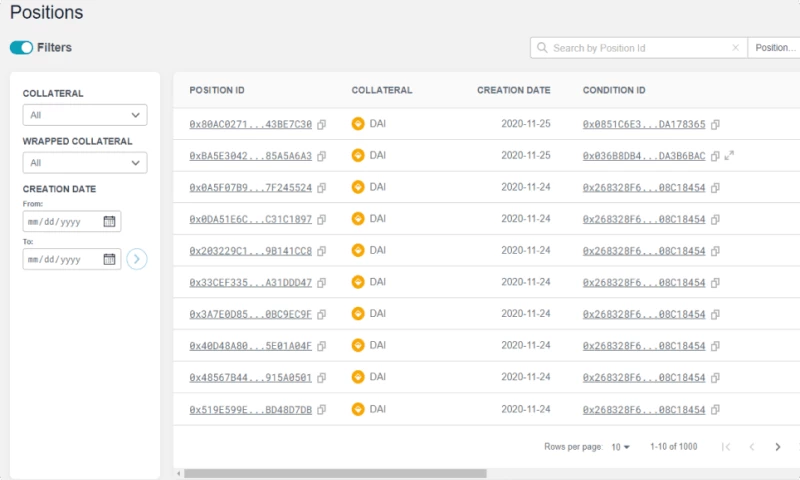Viewport: 800px width, 480px height.
Task: Click the 1-10 of 1000 pagination text
Action: 673,447
